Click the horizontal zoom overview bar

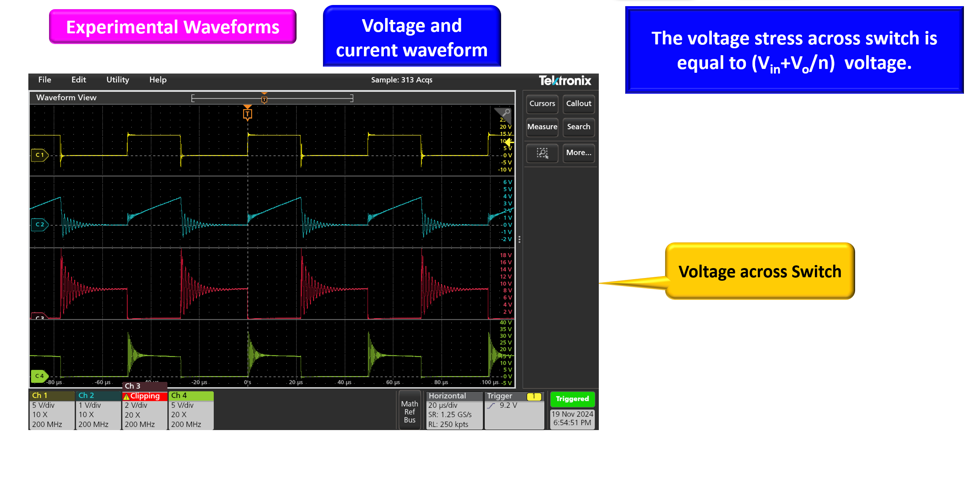point(272,98)
